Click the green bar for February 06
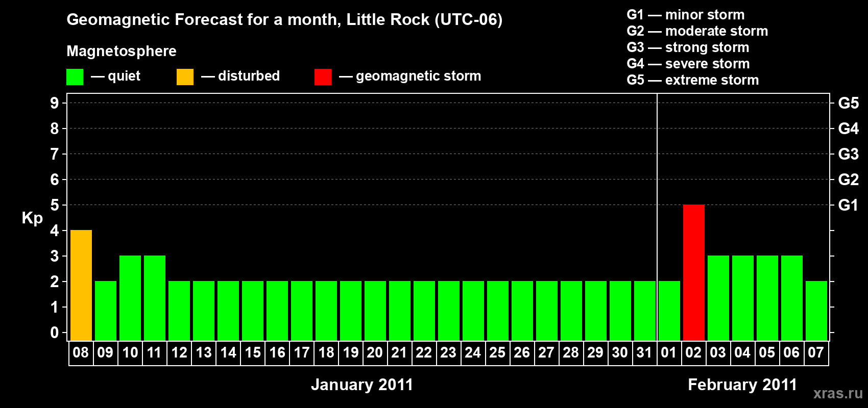The image size is (868, 408). 792,298
